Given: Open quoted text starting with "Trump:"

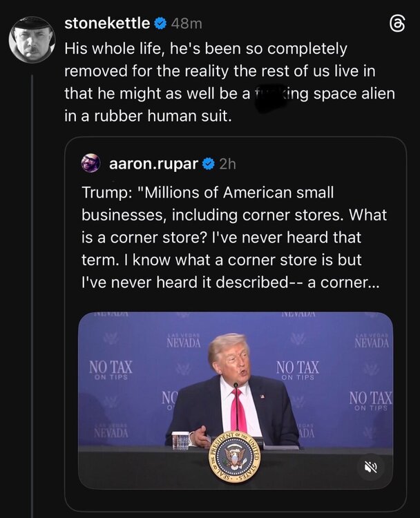Looking at the screenshot, I should [228, 237].
